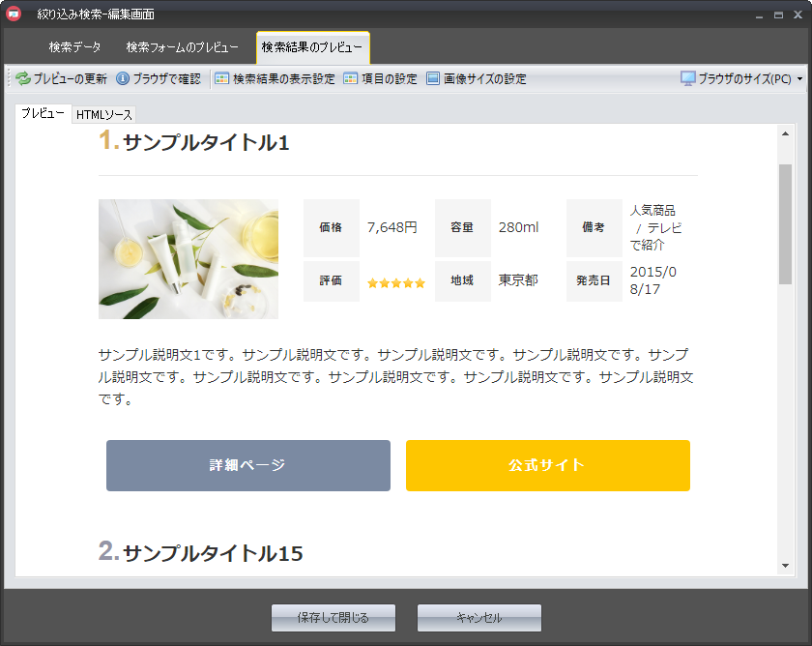Expand the ブラウザのサイズ(PC) dropdown arrow
This screenshot has height=646, width=812.
(799, 79)
